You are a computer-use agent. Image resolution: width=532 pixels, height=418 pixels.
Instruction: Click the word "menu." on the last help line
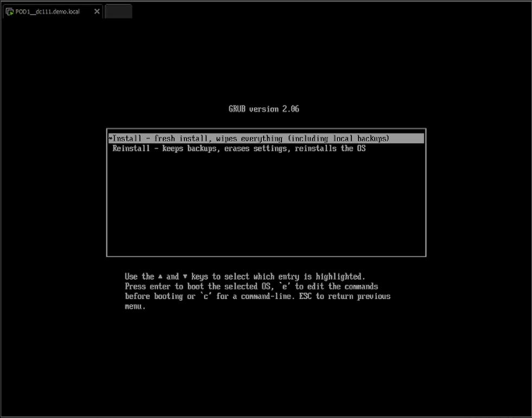(x=135, y=306)
